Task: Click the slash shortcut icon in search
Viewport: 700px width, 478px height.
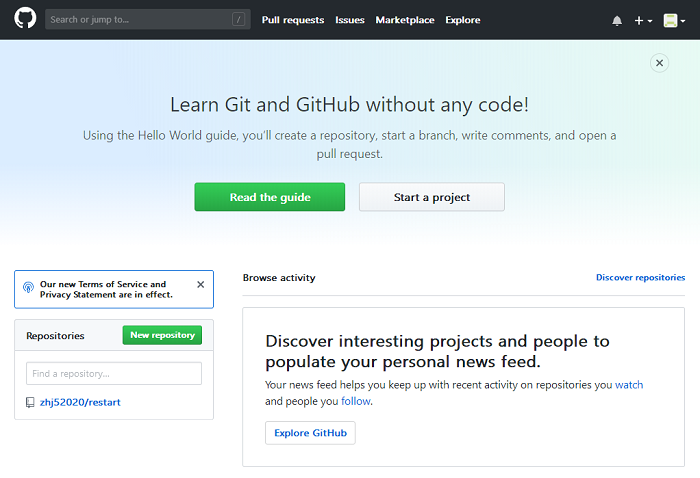Action: coord(237,19)
